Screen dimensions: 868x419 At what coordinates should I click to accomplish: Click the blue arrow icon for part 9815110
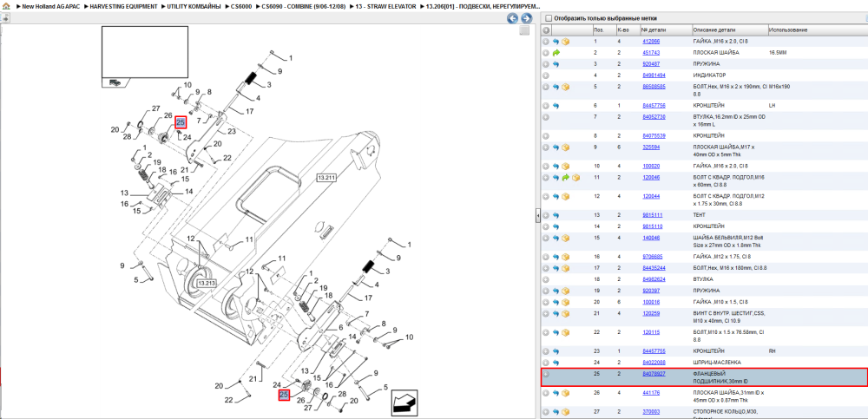point(556,226)
